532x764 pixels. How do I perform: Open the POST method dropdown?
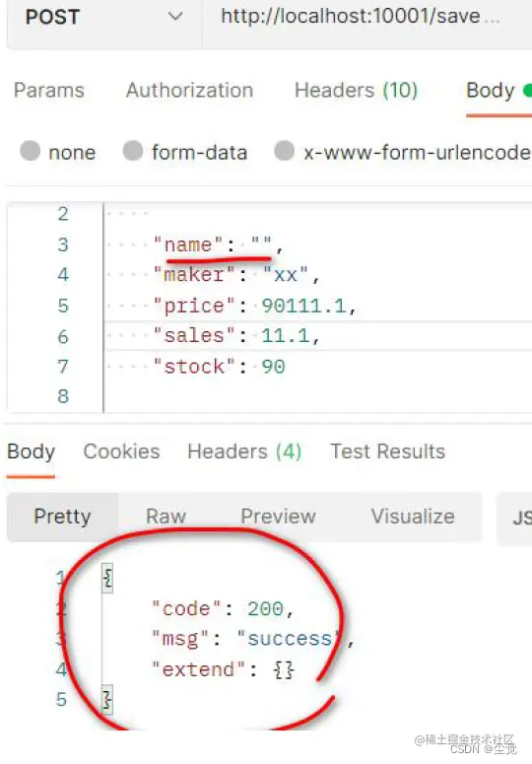pyautogui.click(x=103, y=18)
